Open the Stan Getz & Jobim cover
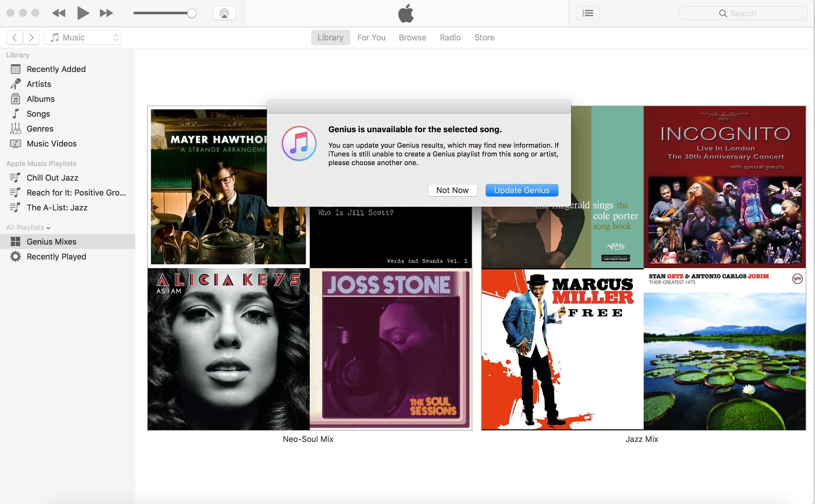The image size is (815, 504). 725,349
